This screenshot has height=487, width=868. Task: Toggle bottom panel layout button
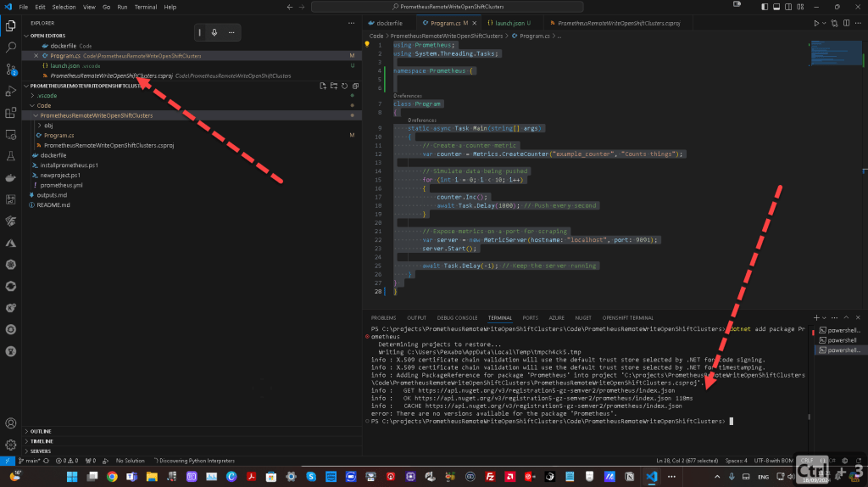(x=776, y=7)
